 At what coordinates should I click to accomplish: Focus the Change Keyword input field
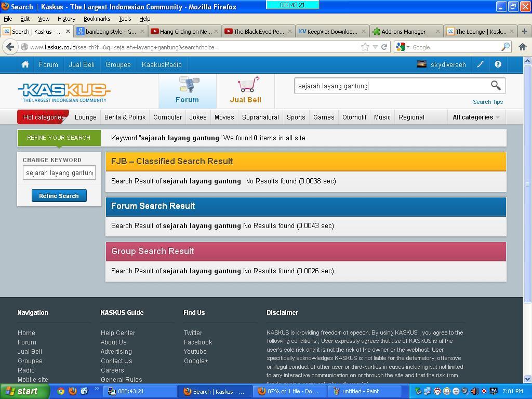pyautogui.click(x=59, y=172)
